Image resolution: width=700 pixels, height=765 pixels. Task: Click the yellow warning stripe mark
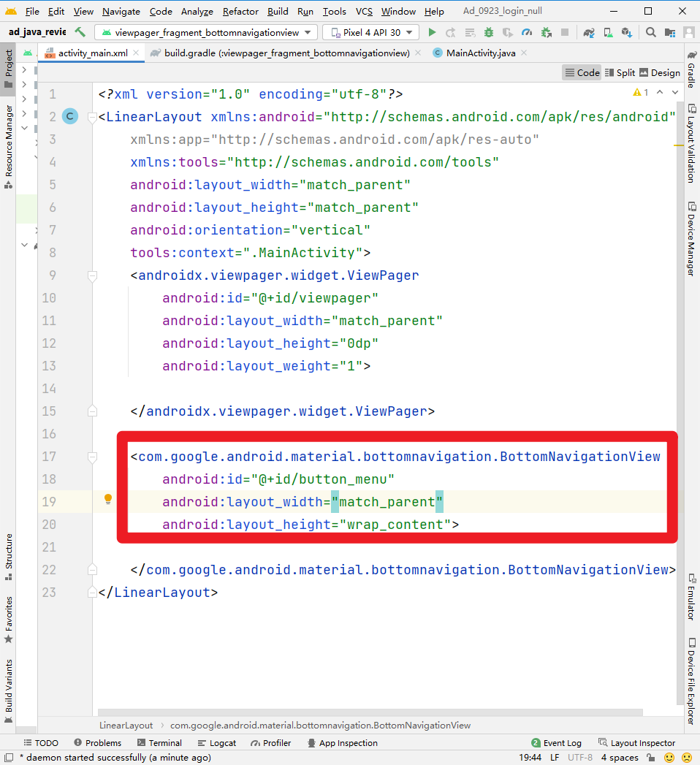[x=679, y=145]
